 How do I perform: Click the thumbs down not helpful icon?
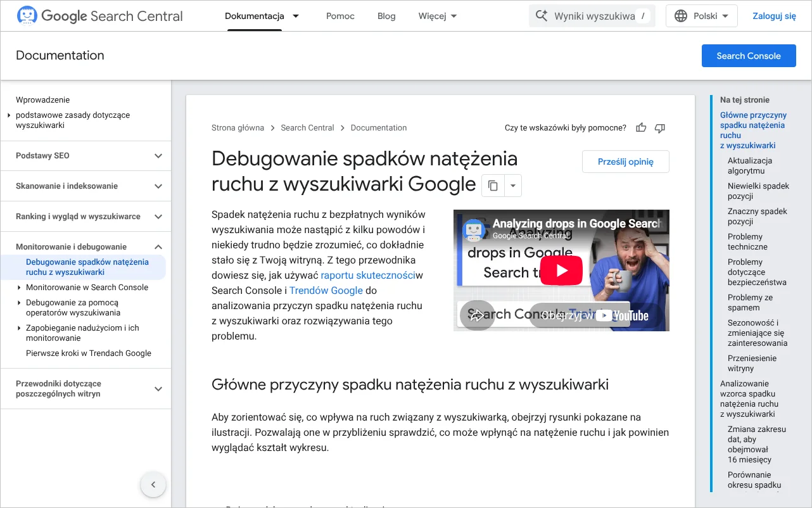coord(660,128)
